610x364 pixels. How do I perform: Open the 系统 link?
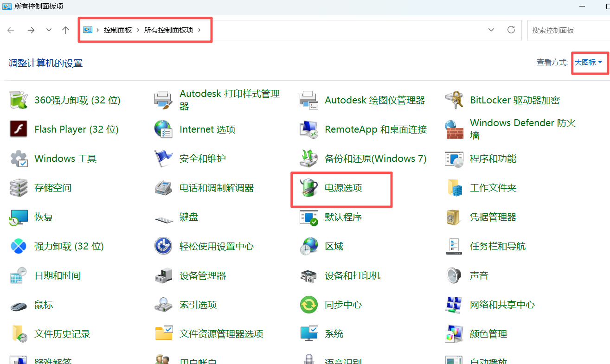tap(334, 334)
